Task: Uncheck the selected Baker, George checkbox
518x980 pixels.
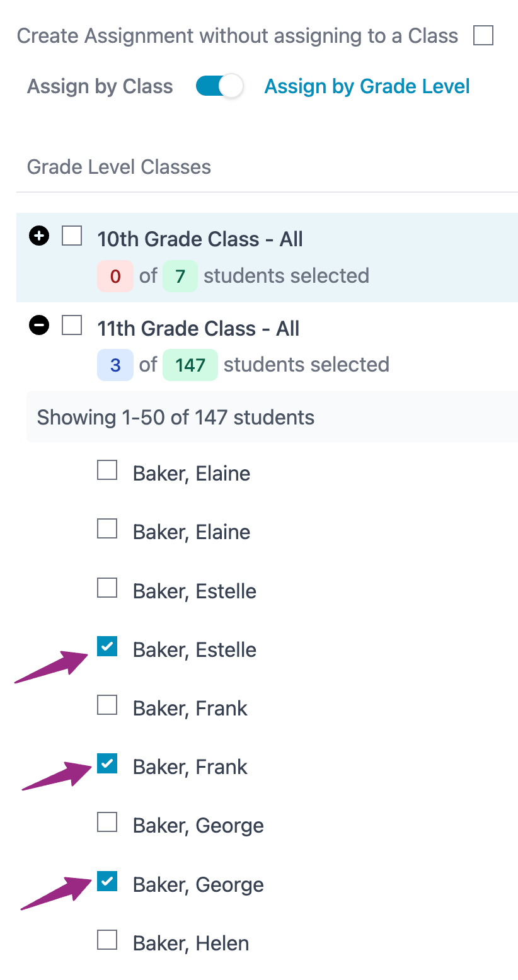Action: 107,882
